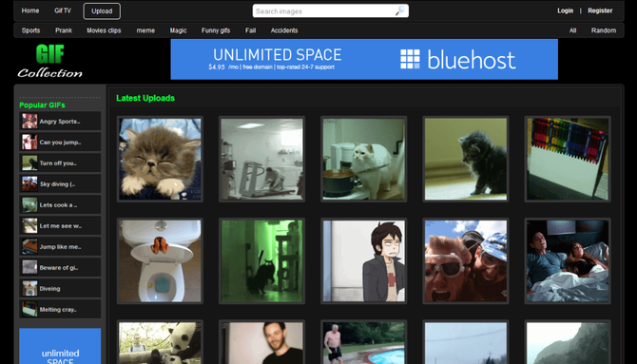637x364 pixels.
Task: Open the toilet gif thumbnail
Action: coord(160,260)
